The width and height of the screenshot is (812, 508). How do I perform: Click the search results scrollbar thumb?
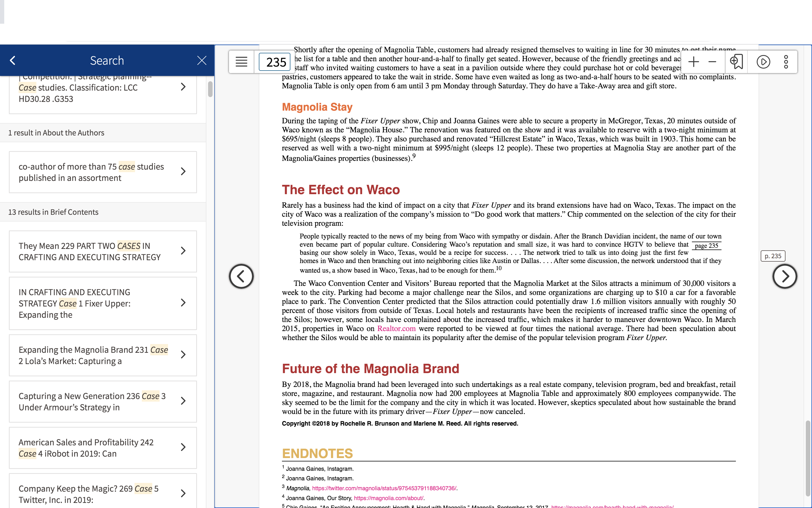[210, 89]
